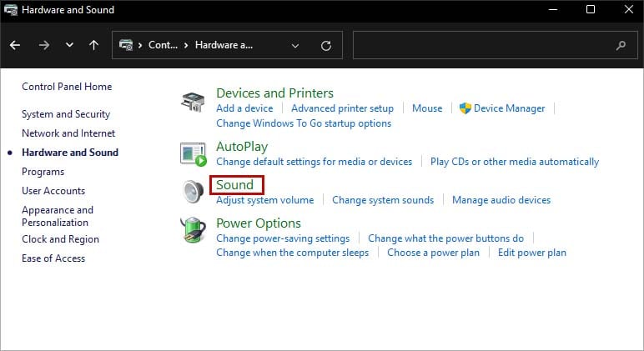Screen dimensions: 644x351
Task: Click the Devices and Printers icon
Action: 193,103
